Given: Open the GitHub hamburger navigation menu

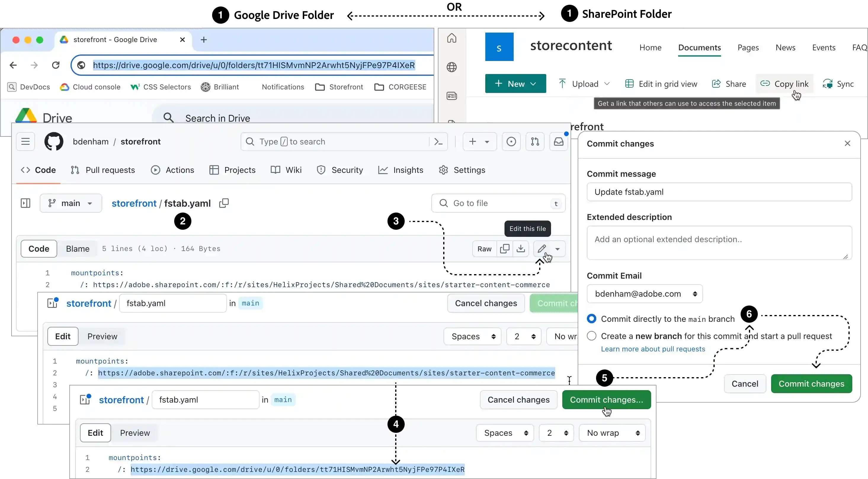Looking at the screenshot, I should [25, 142].
